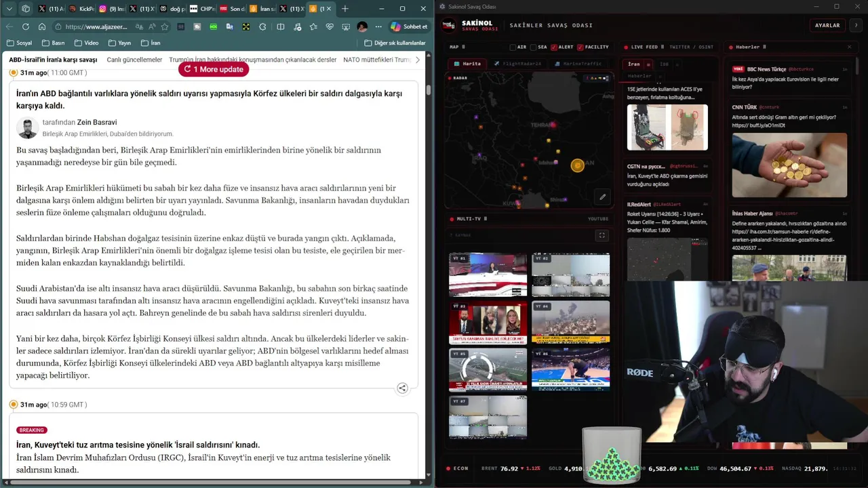Click the browser back arrow
868x488 pixels.
(9, 26)
